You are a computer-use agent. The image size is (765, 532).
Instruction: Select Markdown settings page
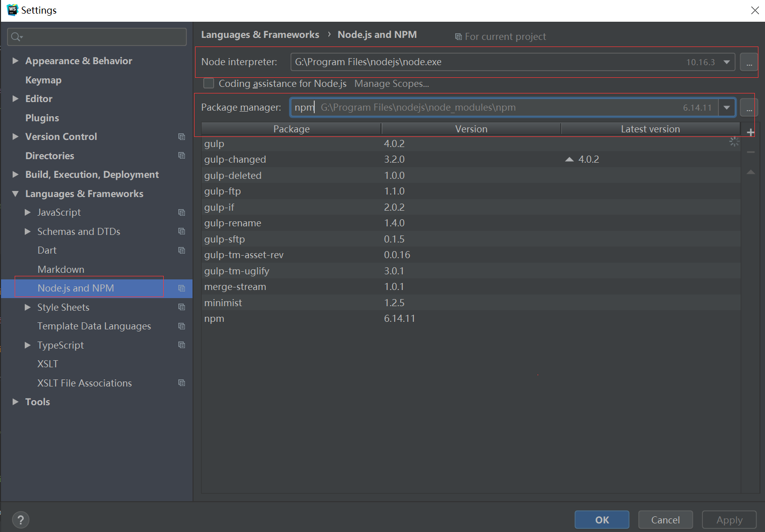pyautogui.click(x=61, y=269)
